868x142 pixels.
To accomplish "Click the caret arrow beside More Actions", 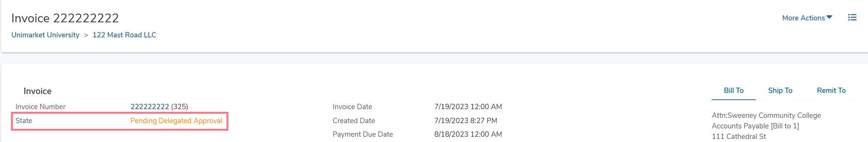I will pyautogui.click(x=829, y=17).
